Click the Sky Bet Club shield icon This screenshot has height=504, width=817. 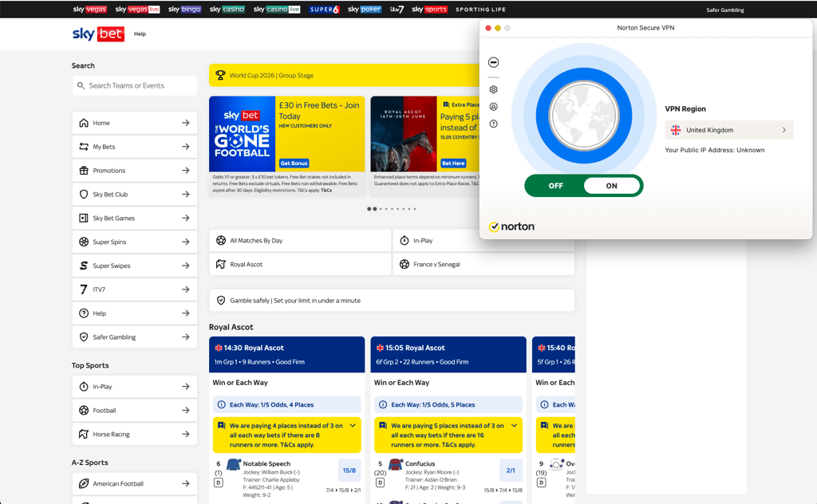[83, 195]
